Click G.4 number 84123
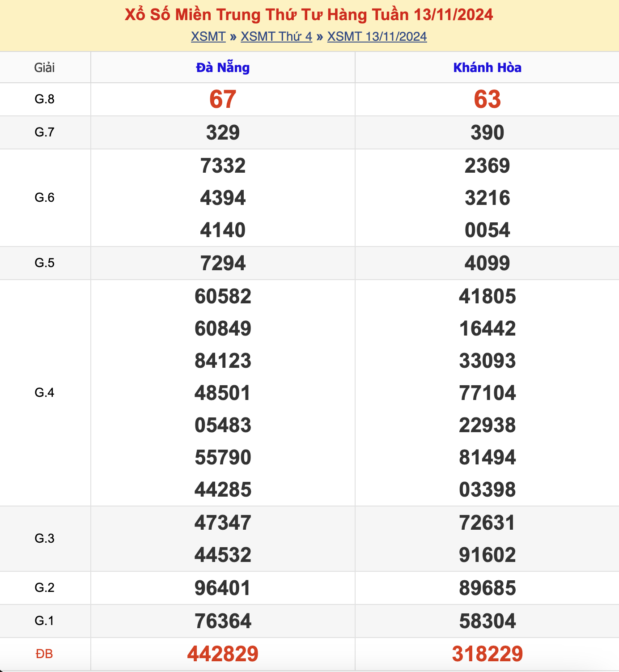 (x=223, y=361)
